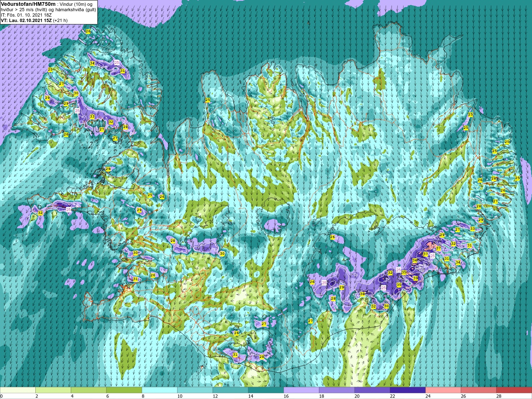Click the '(+21 h)' forecast offset text
Screen dimensions: 532x399
(60, 20)
